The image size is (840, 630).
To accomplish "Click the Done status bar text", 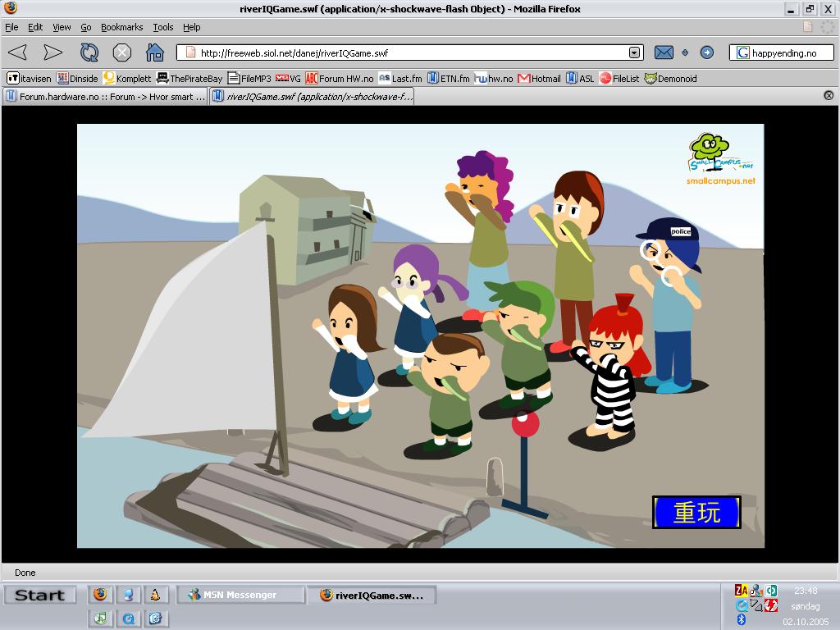I will (25, 573).
